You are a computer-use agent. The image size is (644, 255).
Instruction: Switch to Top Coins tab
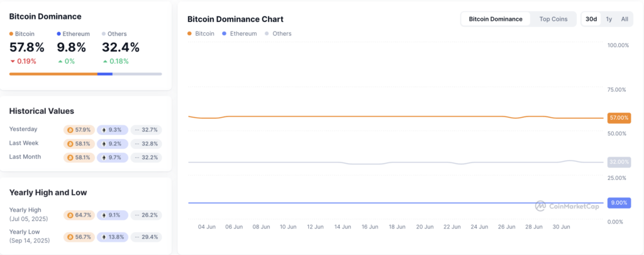(x=553, y=19)
